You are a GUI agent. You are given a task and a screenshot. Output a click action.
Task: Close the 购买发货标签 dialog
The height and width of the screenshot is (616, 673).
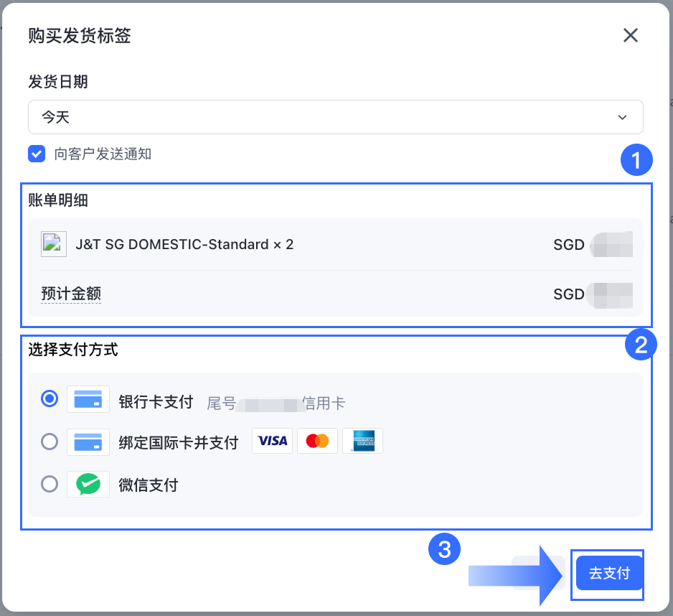[630, 35]
